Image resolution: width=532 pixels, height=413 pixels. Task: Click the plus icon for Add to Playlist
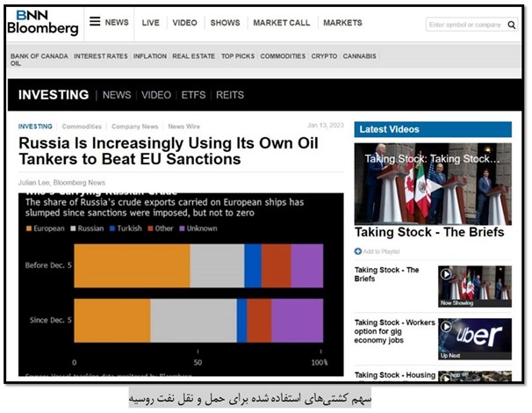tap(357, 251)
